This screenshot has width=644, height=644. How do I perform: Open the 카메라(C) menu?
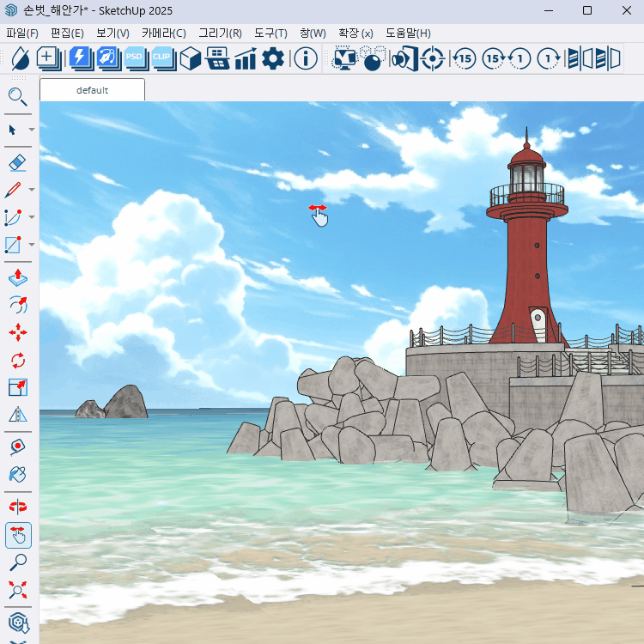[163, 33]
